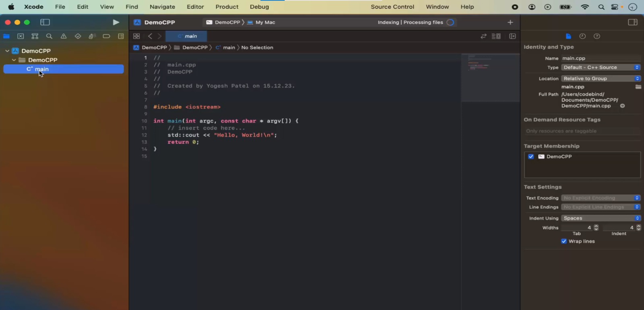Click the On Demand Resource Tags field
Screen dimensions: 644x310
click(x=582, y=131)
